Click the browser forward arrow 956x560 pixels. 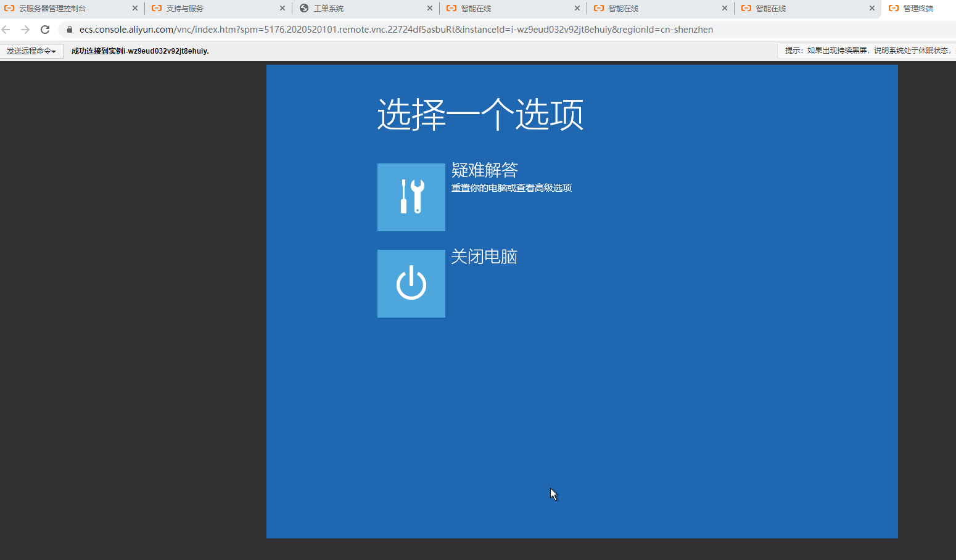pyautogui.click(x=25, y=30)
